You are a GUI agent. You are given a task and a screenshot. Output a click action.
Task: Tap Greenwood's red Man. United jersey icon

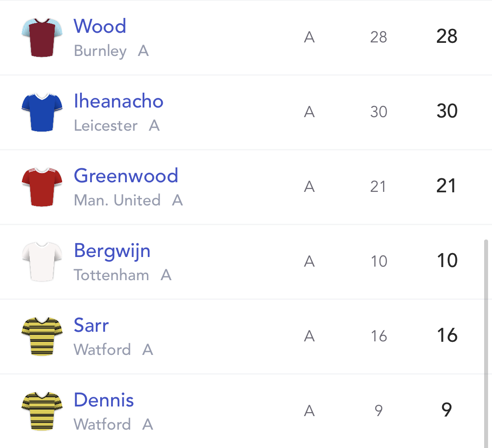click(x=42, y=187)
